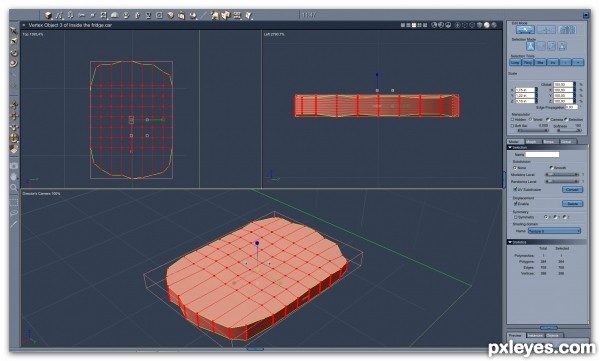Select the cube primitive icon in top toolbar
The height and width of the screenshot is (361, 600).
[x=48, y=15]
